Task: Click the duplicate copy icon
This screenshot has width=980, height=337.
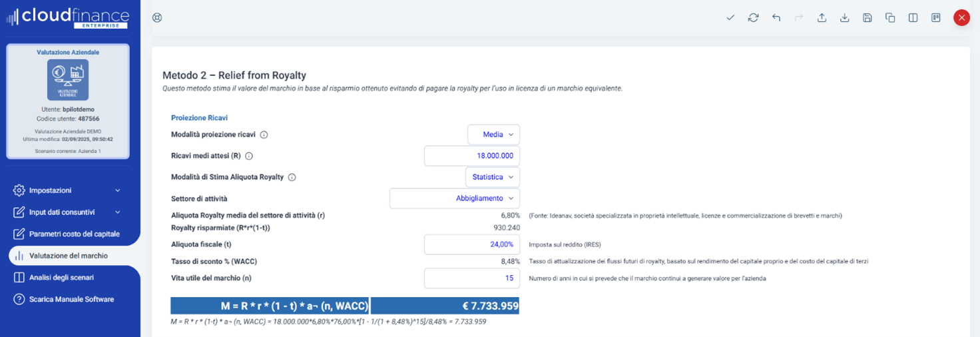Action: coord(890,18)
